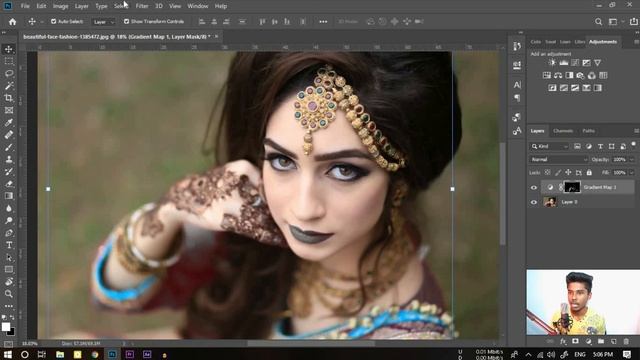
Task: Switch to the Channels tab
Action: tap(563, 131)
